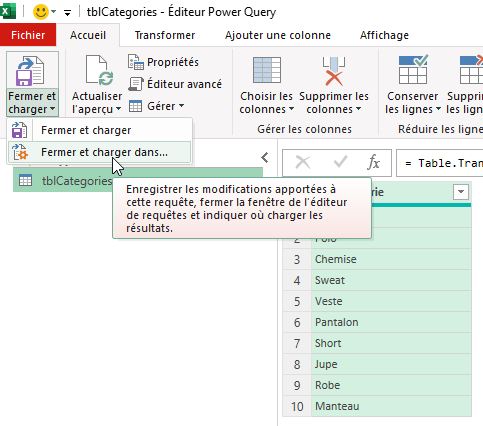
Task: Expand Supprimer les colonnes dropdown arrow
Action: (x=358, y=109)
